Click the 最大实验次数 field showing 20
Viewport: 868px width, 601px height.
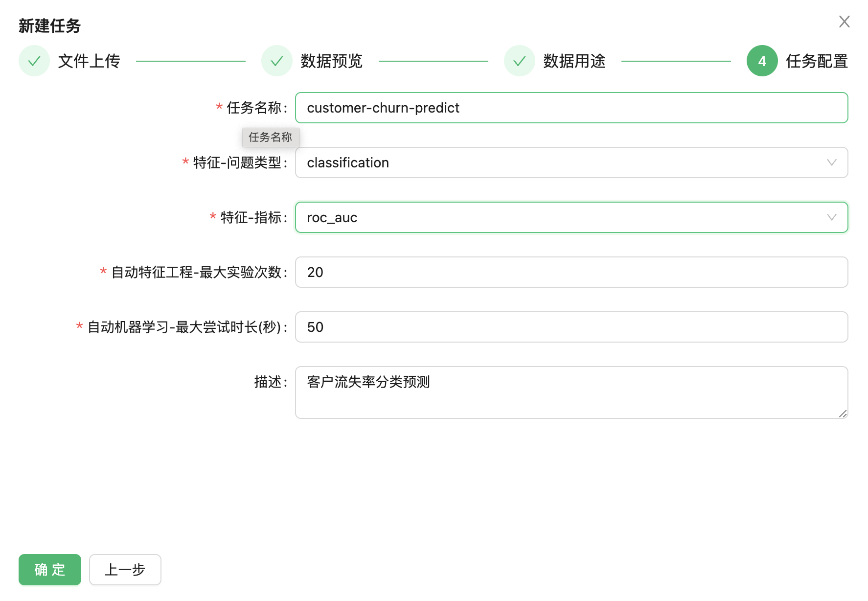coord(571,272)
